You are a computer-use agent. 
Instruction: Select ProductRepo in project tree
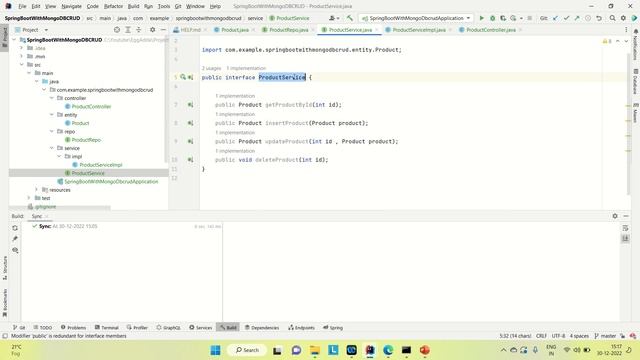tap(86, 140)
